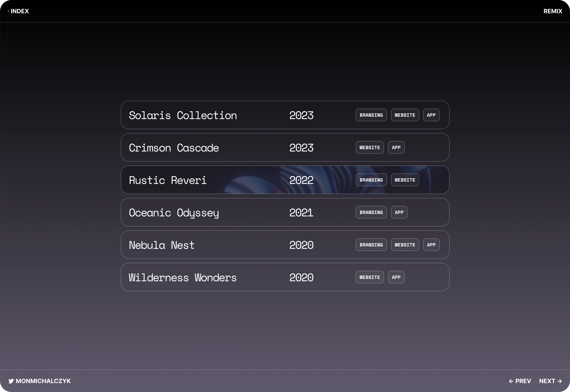Open the Solaris Collection project row

285,115
